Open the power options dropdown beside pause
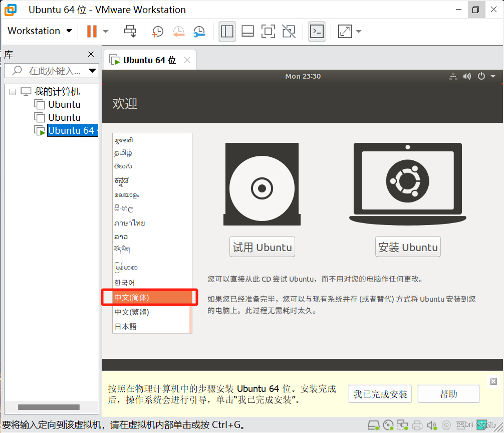This screenshot has width=504, height=433. (105, 32)
